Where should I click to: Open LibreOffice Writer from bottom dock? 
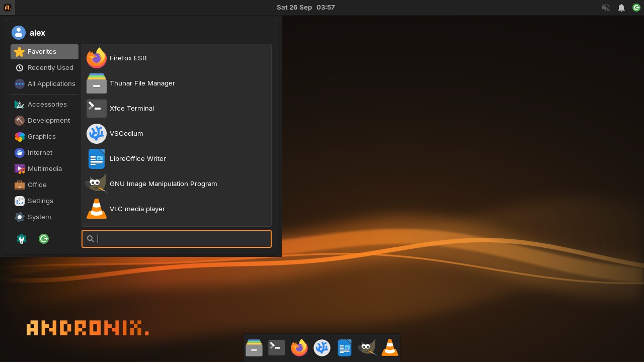(345, 347)
